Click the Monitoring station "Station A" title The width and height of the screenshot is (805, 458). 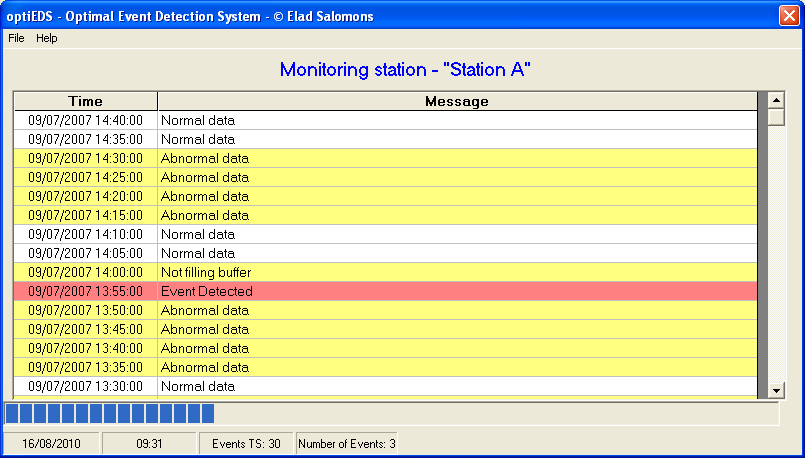click(x=405, y=69)
